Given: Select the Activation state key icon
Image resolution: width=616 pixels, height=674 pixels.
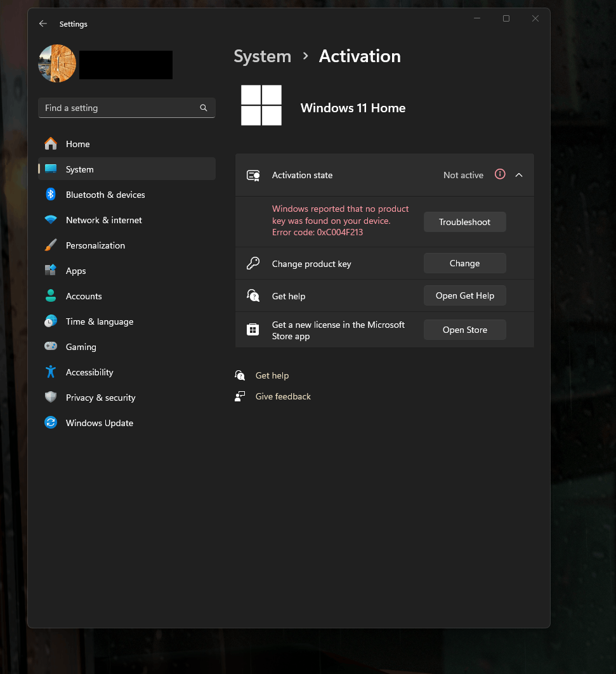Looking at the screenshot, I should (x=252, y=175).
